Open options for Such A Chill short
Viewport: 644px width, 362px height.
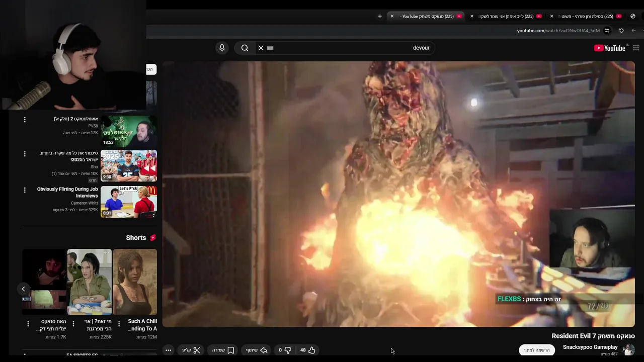tap(119, 324)
